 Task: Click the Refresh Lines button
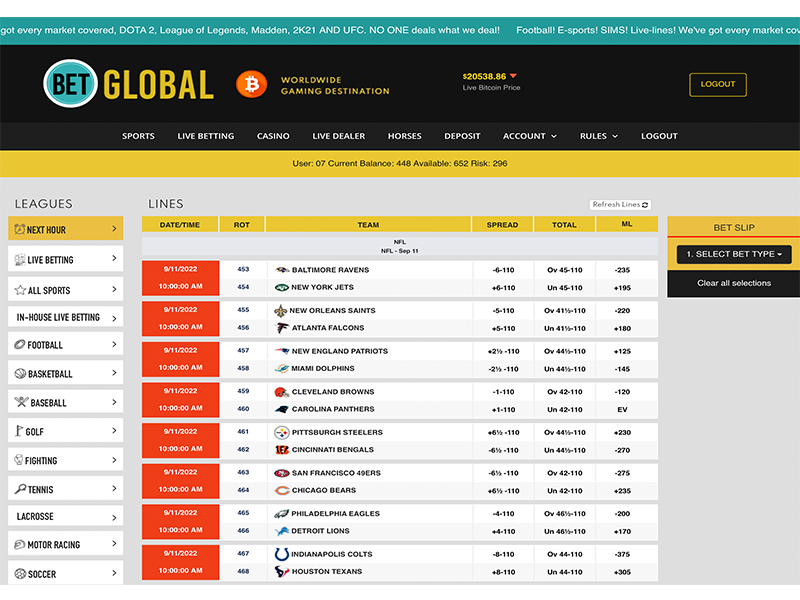click(x=620, y=205)
